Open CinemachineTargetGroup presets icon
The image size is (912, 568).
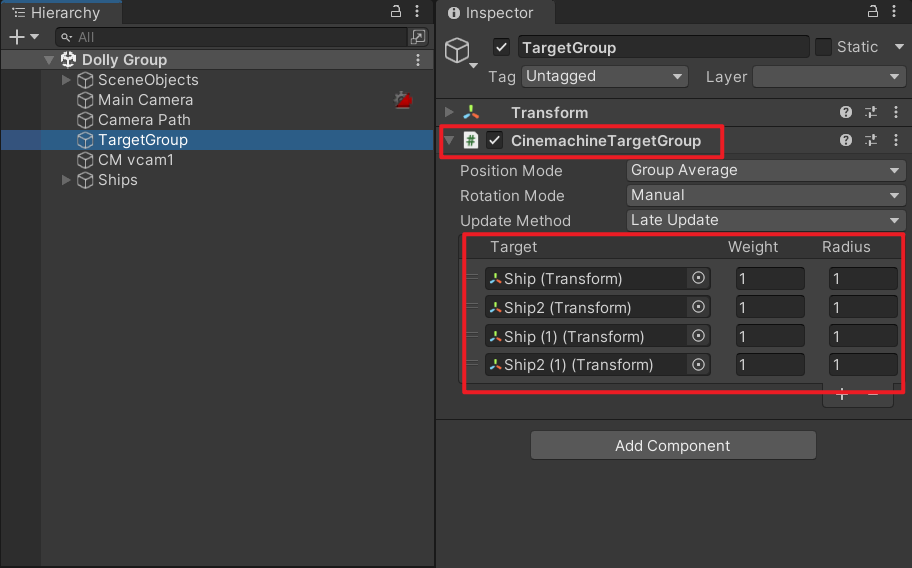pos(871,140)
